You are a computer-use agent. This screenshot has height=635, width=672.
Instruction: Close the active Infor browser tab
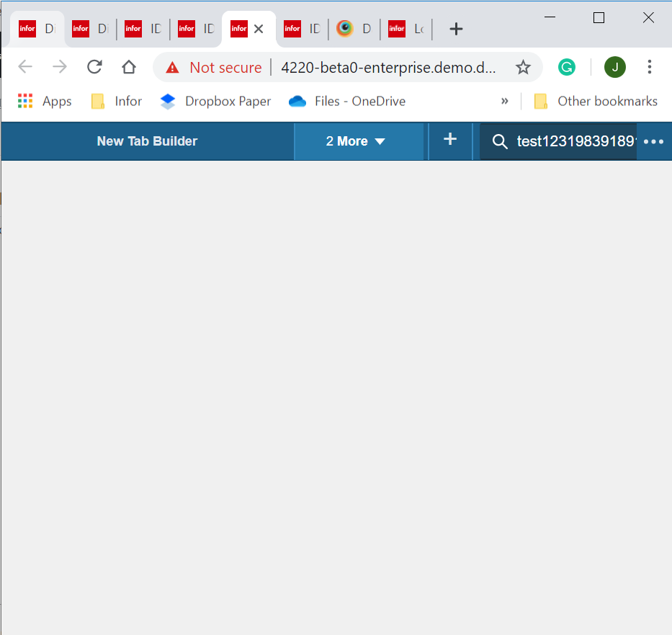pyautogui.click(x=259, y=29)
